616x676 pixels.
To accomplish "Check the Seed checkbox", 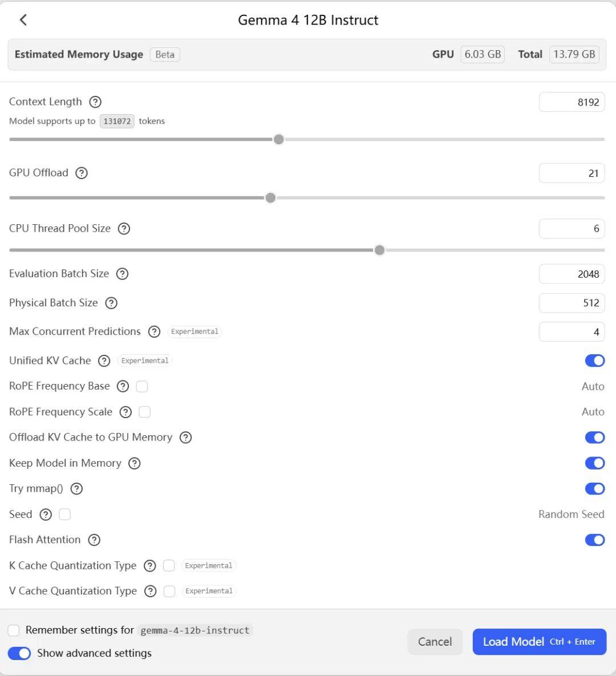I will [x=64, y=515].
